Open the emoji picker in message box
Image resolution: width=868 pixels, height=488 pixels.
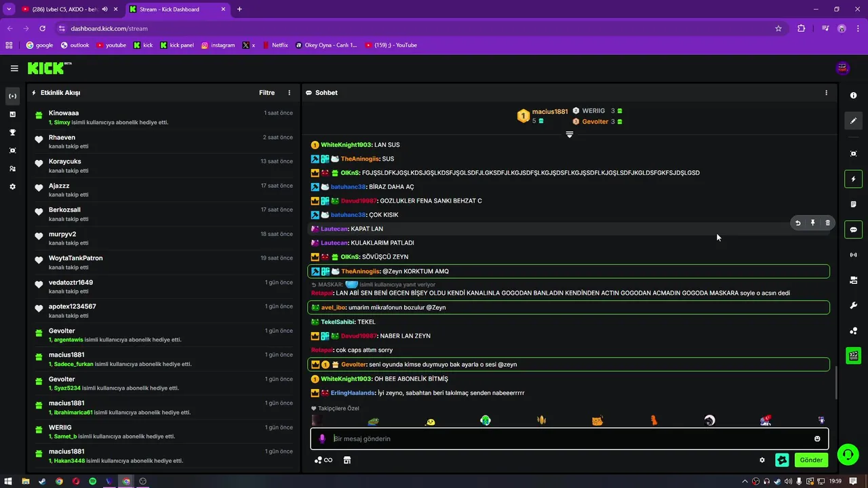tap(817, 439)
